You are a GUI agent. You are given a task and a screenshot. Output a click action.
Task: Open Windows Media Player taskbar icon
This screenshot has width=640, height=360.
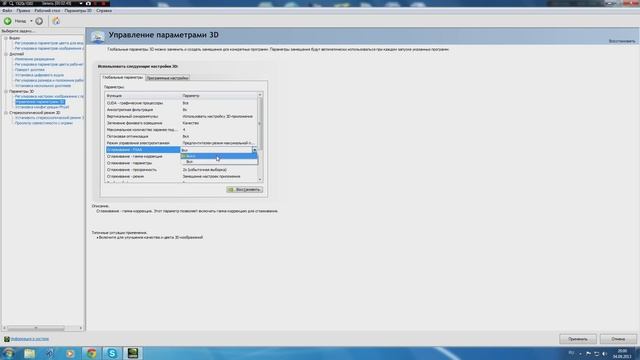pos(70,353)
